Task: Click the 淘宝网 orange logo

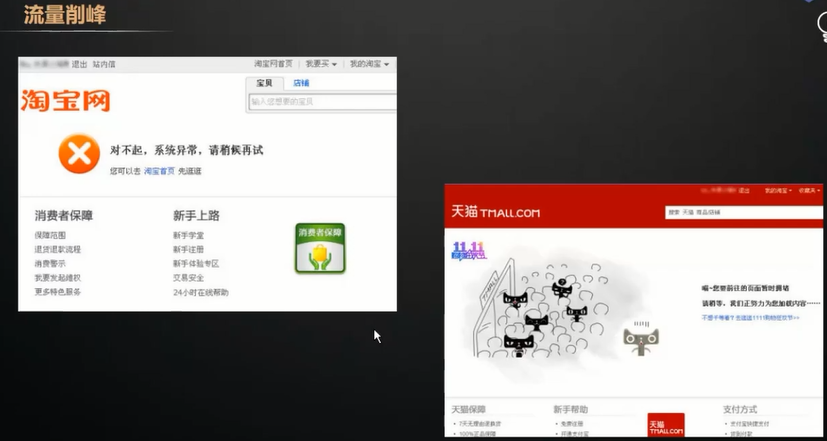Action: 65,101
